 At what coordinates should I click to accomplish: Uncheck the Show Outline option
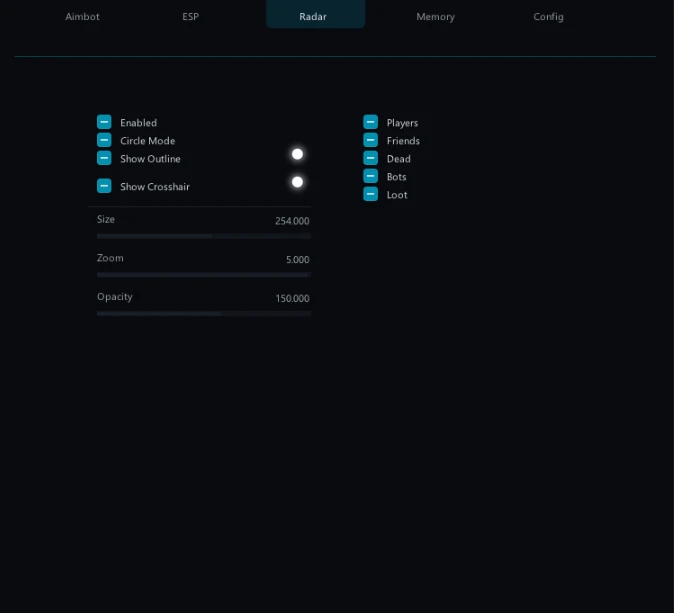(x=104, y=158)
